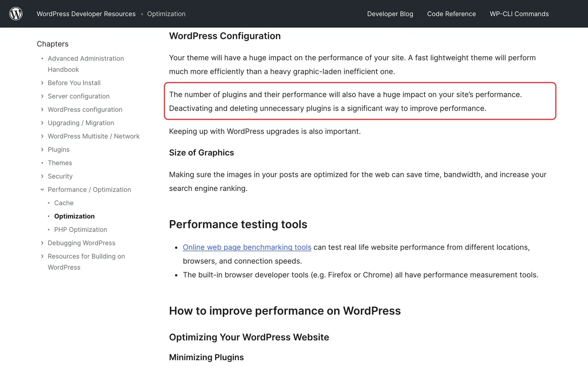
Task: Expand the Before You Install chevron
Action: coord(42,83)
